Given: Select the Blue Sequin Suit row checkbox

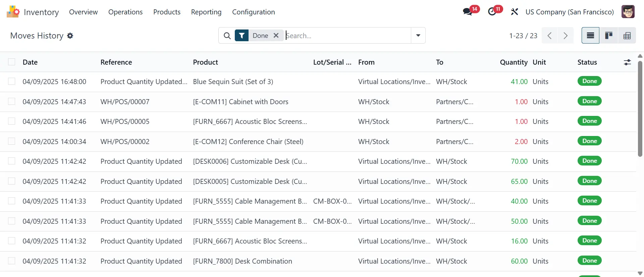Looking at the screenshot, I should [12, 82].
